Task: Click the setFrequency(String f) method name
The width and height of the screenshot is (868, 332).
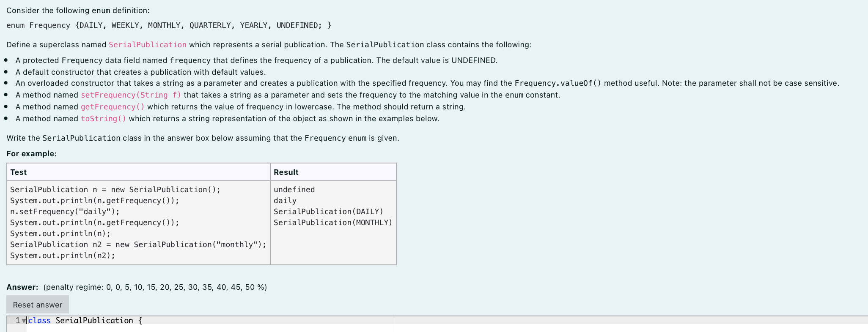Action: pyautogui.click(x=131, y=95)
